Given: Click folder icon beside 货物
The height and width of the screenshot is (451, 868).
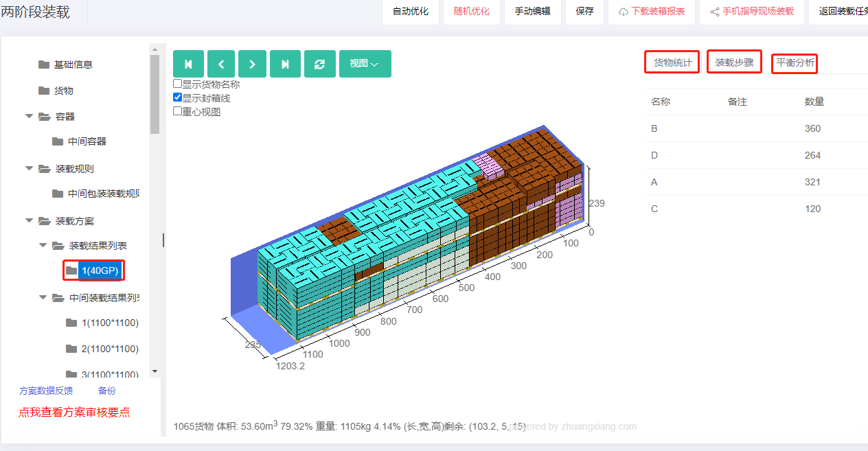Looking at the screenshot, I should (x=44, y=91).
